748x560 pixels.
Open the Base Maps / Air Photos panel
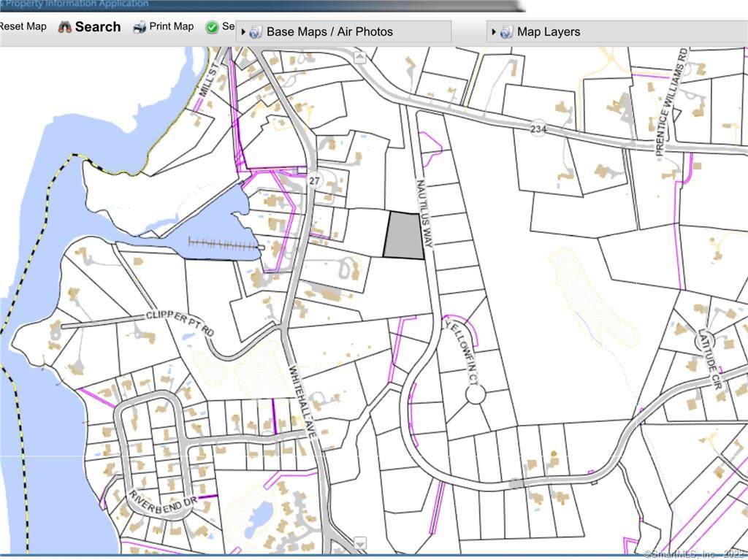point(329,32)
